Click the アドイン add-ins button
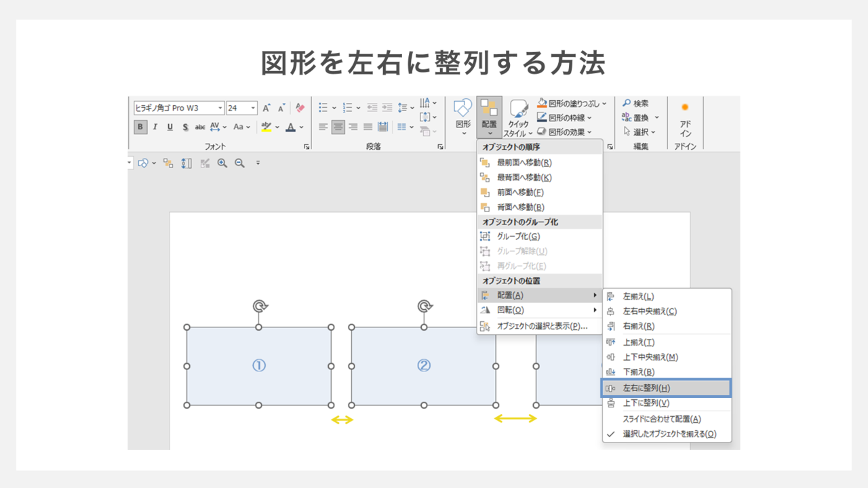 [x=685, y=119]
